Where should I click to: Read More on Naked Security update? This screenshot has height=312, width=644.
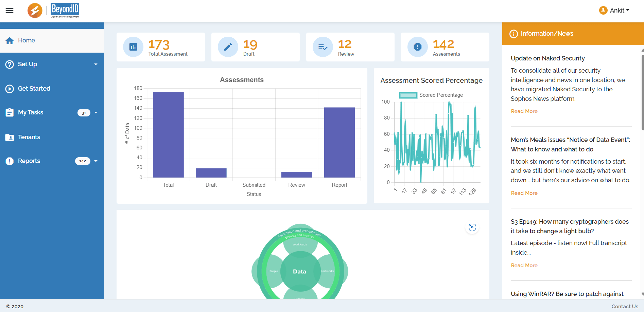click(524, 111)
